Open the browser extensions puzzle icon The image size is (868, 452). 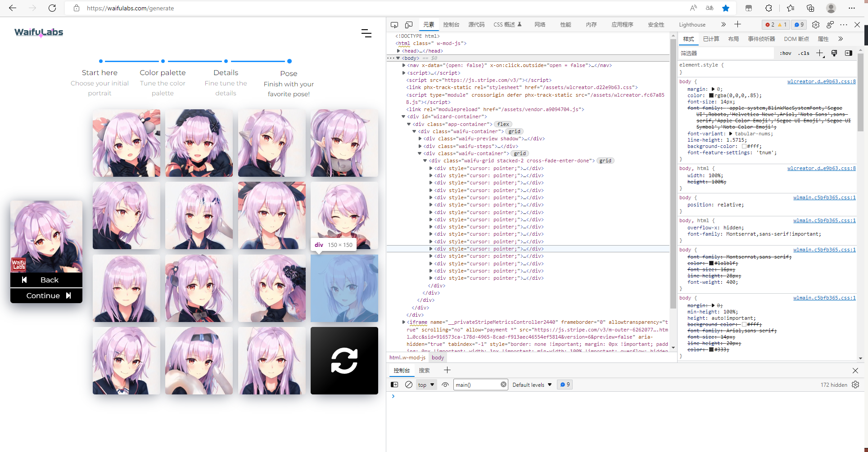769,8
